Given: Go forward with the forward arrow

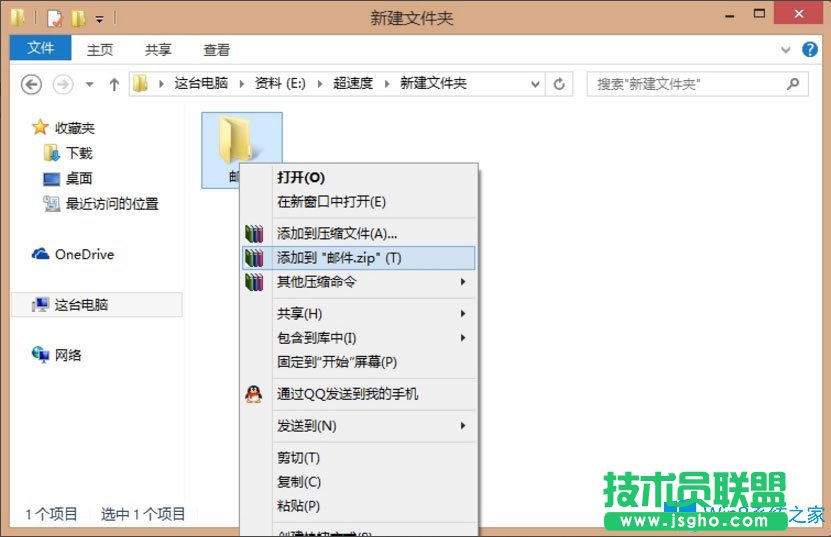Looking at the screenshot, I should coord(63,84).
